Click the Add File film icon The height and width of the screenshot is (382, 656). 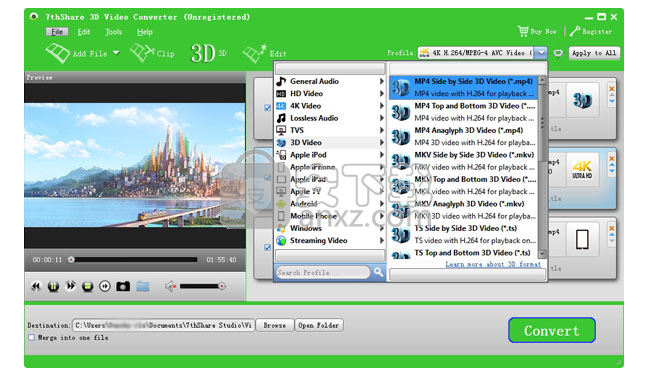[58, 53]
